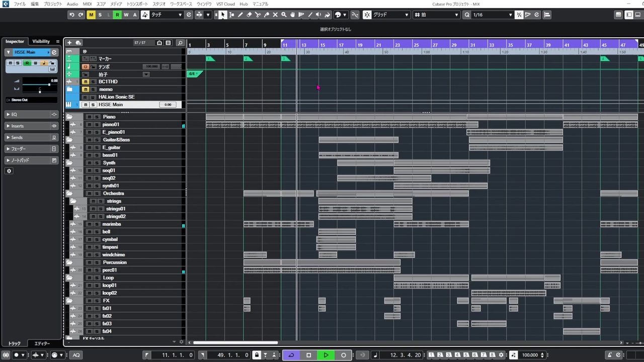644x362 pixels.
Task: Toggle global Write W automation button
Action: pos(126,15)
